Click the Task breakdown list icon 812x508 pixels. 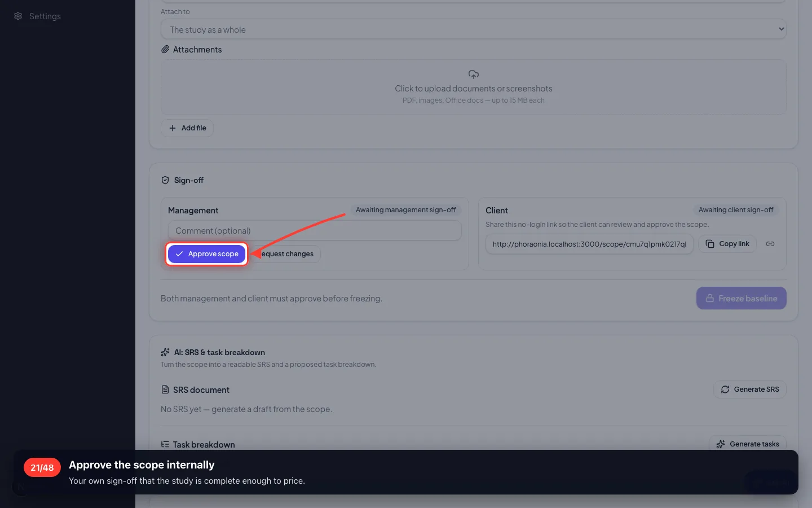[x=165, y=445]
